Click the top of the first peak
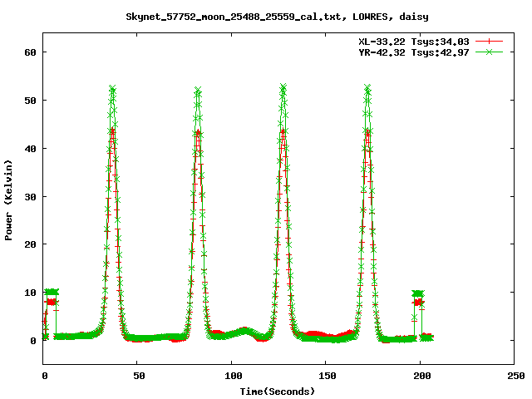Viewport: 532px width, 399px height. click(112, 88)
